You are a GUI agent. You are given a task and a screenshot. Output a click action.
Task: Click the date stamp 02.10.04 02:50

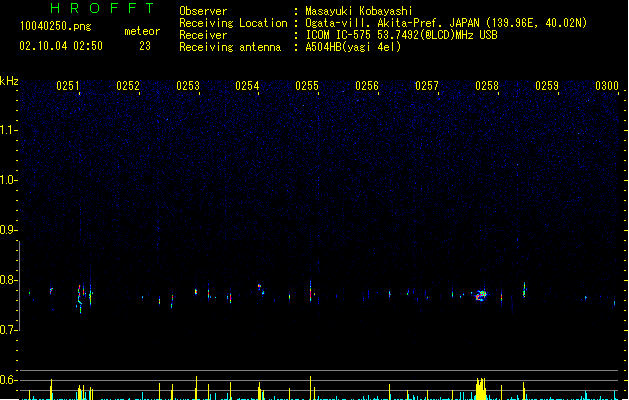click(x=61, y=46)
